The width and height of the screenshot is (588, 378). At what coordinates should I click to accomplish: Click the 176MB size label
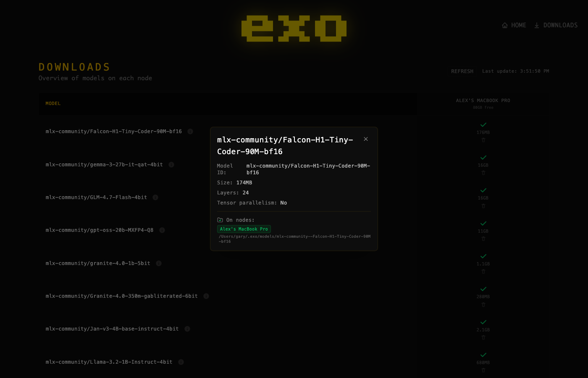pos(483,132)
